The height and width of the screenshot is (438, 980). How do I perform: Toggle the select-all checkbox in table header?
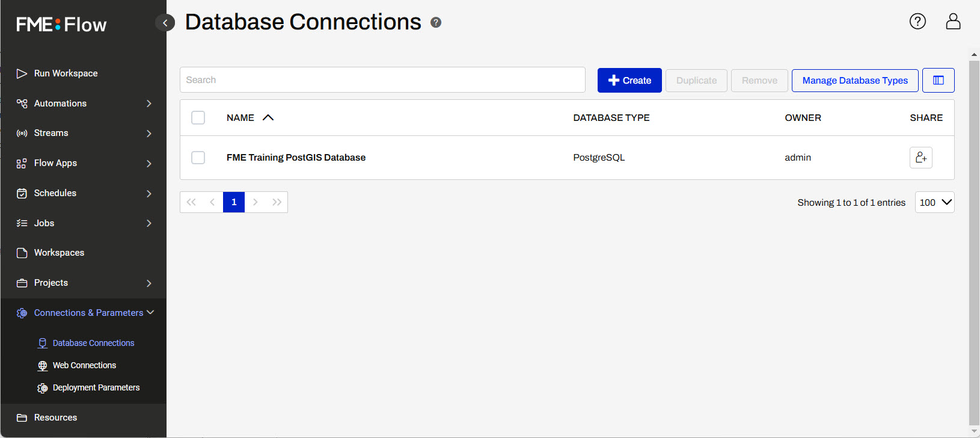198,118
